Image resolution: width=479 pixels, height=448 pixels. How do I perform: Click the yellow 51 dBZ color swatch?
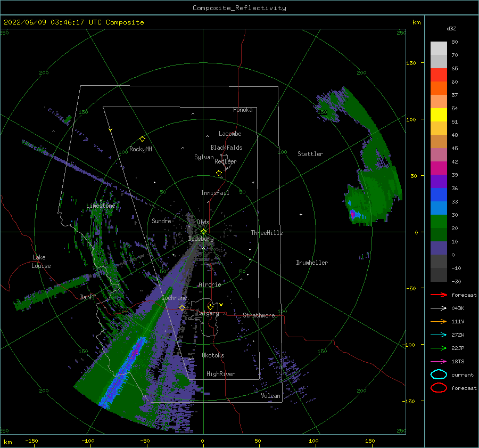(439, 115)
